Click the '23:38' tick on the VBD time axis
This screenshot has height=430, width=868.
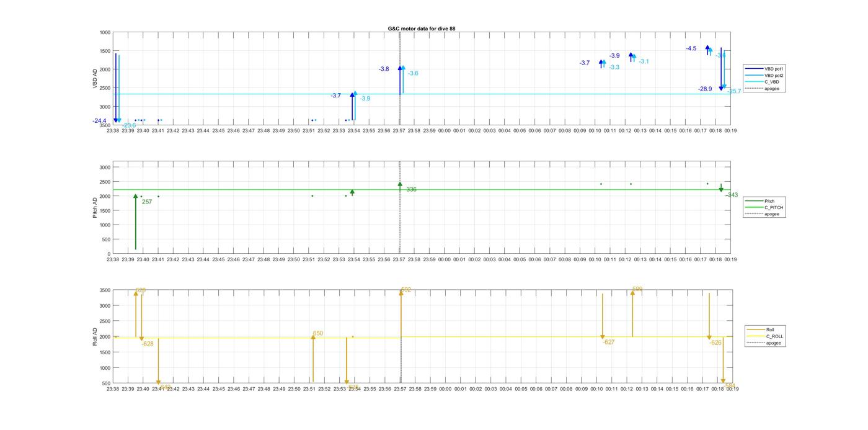tap(113, 131)
